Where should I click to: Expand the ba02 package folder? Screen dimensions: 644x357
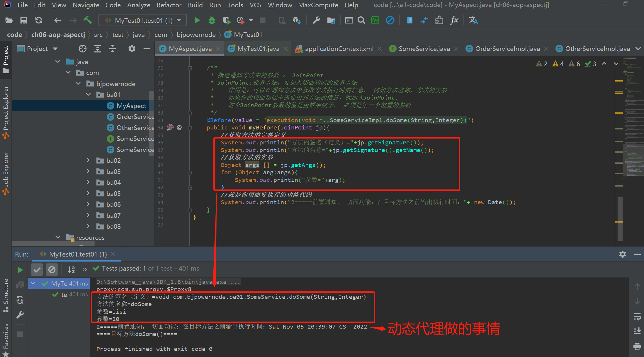[88, 160]
